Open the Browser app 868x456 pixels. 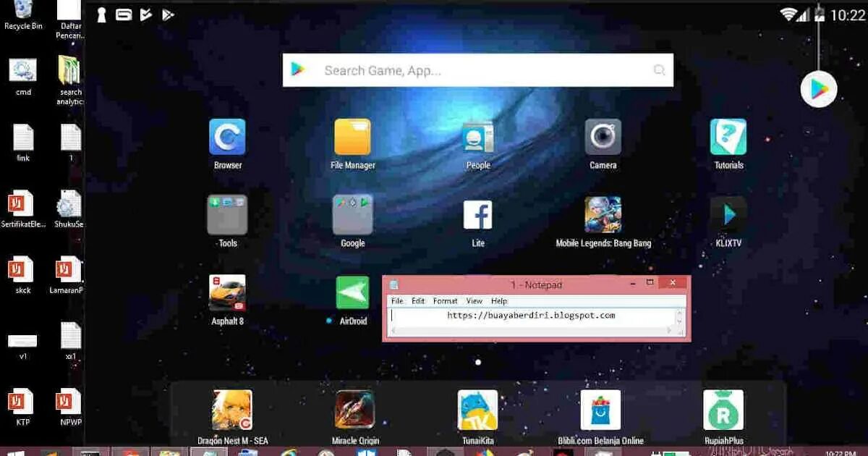[x=227, y=137]
